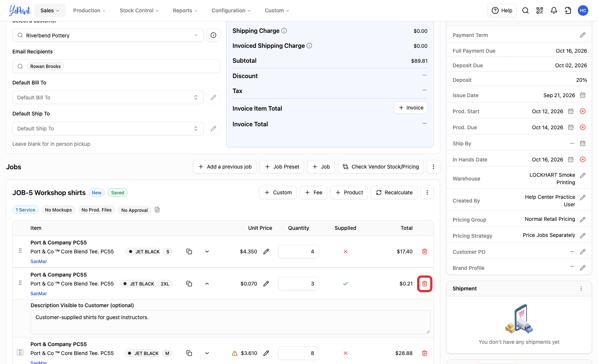This screenshot has width=598, height=364.
Task: Open the search magnifier in top bar
Action: pos(525,10)
